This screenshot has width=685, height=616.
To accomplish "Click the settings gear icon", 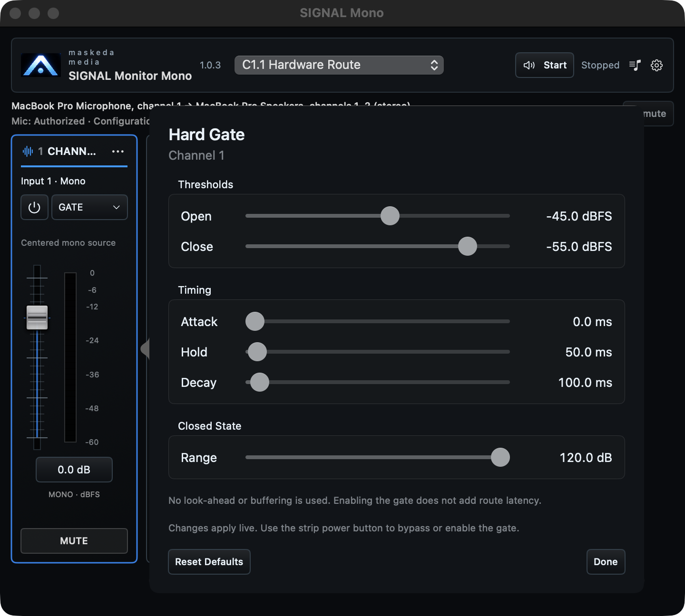I will tap(656, 65).
